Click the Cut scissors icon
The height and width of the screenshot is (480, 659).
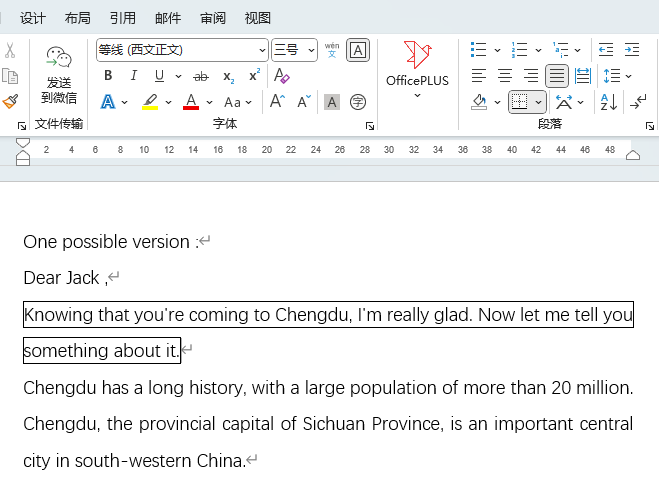click(10, 50)
